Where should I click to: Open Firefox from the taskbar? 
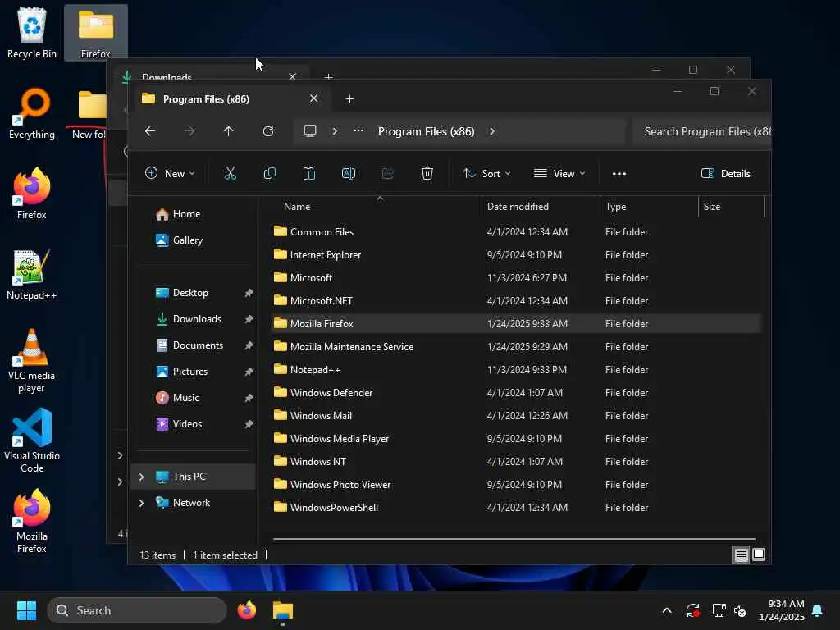click(x=246, y=610)
